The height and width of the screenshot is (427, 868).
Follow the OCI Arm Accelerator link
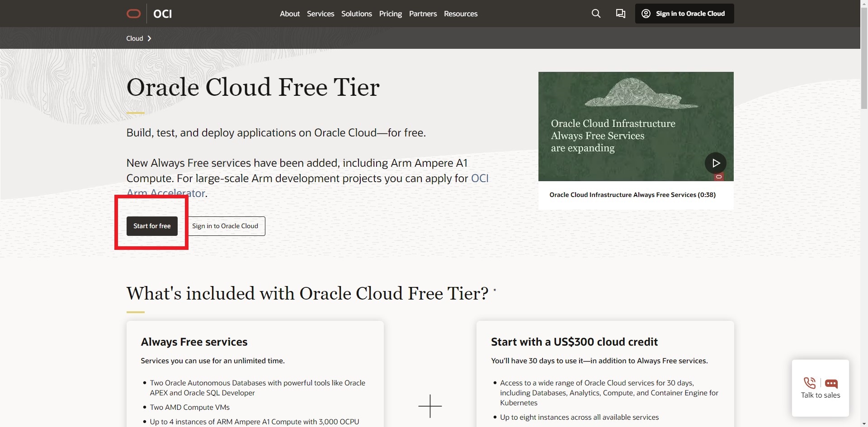[166, 193]
